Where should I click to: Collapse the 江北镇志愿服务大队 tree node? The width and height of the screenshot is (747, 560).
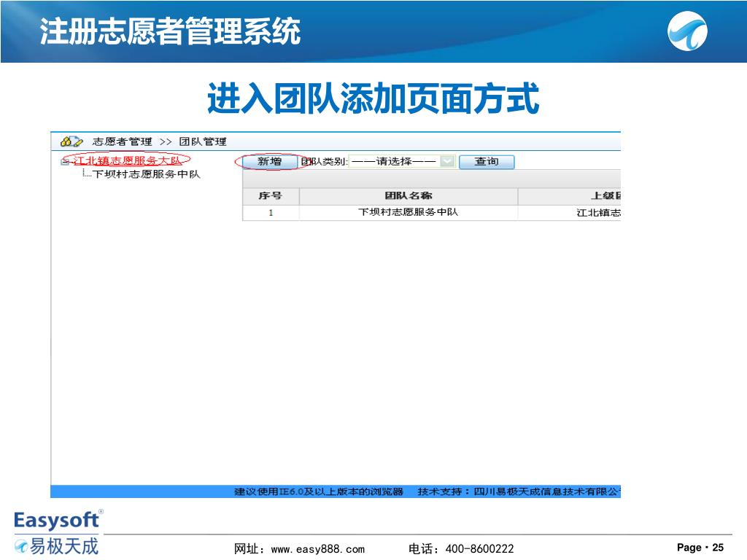64,160
